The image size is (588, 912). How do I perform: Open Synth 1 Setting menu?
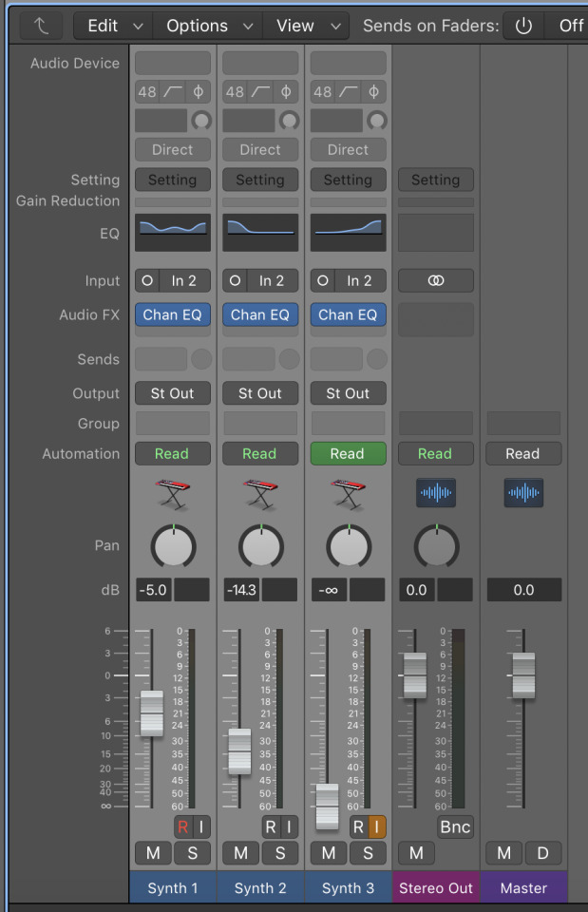(173, 180)
